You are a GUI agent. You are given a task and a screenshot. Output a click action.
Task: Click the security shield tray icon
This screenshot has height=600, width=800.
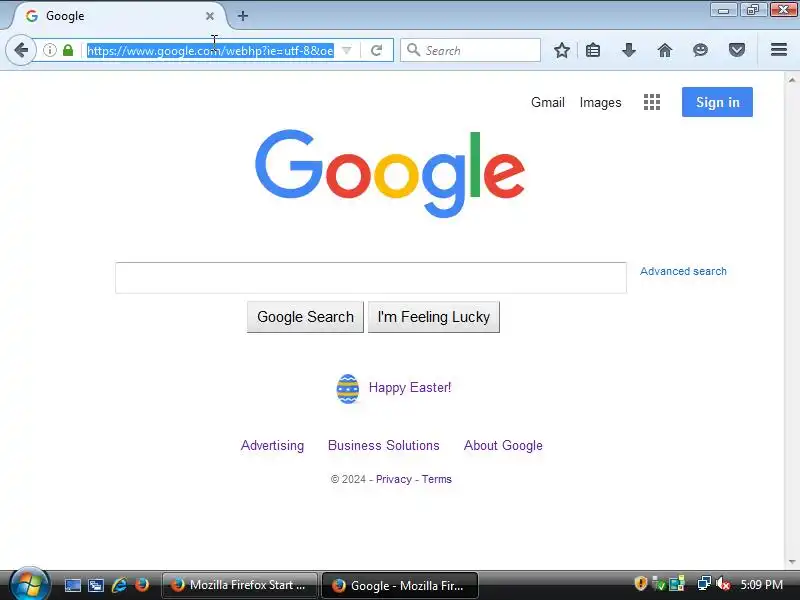(640, 583)
